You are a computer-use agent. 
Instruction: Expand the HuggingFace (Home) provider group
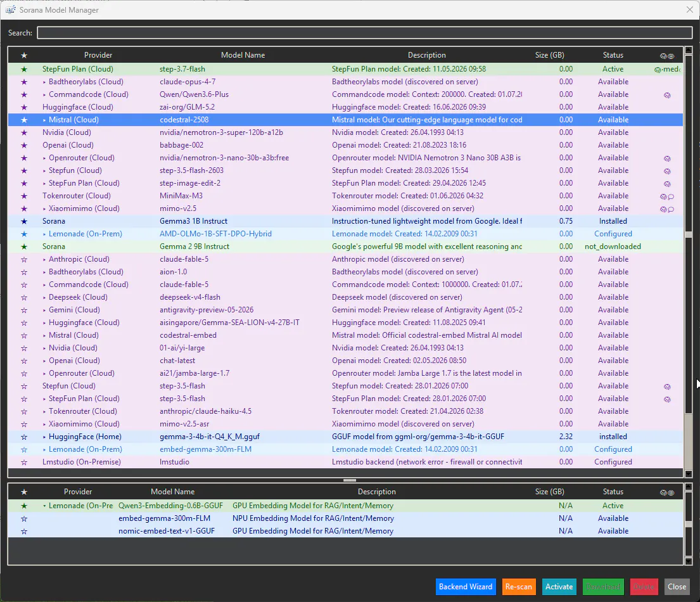(x=44, y=437)
